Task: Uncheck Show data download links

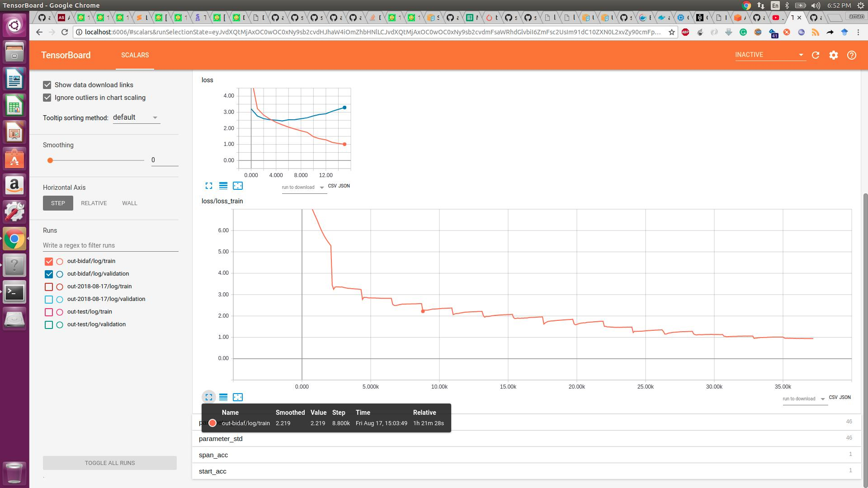Action: click(x=47, y=84)
